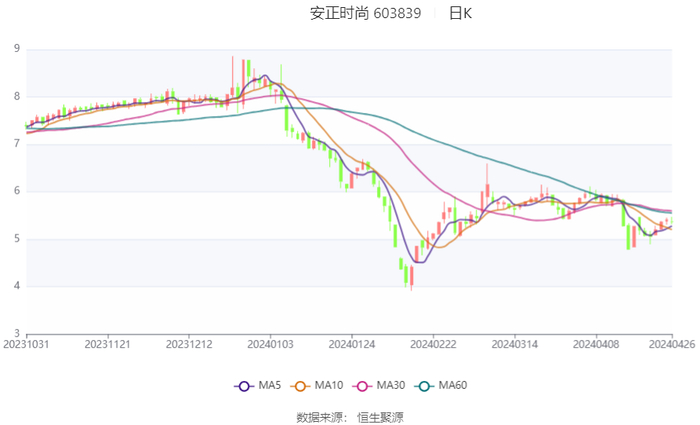Click the 20240426 final date label
This screenshot has height=425, width=700.
click(x=670, y=343)
